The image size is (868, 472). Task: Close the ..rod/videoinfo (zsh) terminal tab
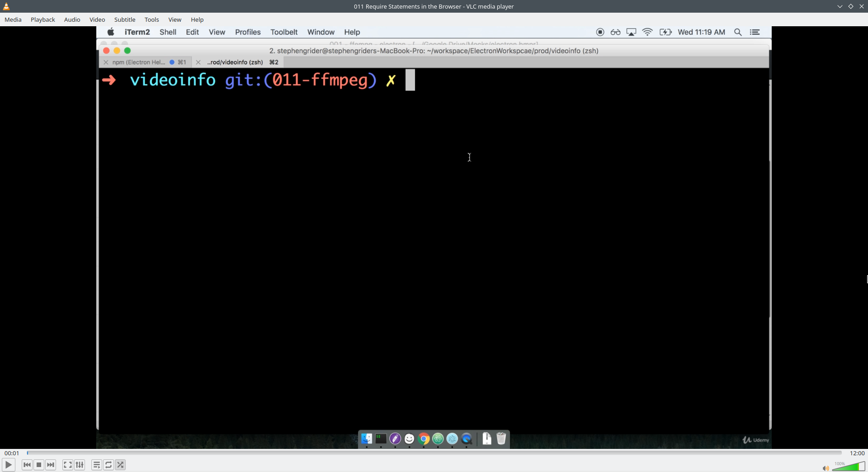pyautogui.click(x=198, y=62)
